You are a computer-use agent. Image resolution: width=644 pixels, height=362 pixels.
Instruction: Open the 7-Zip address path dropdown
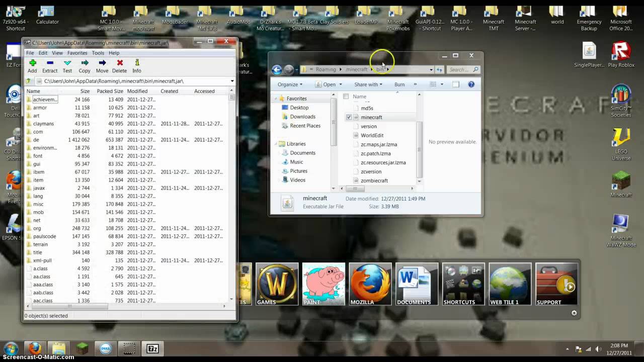coord(232,81)
